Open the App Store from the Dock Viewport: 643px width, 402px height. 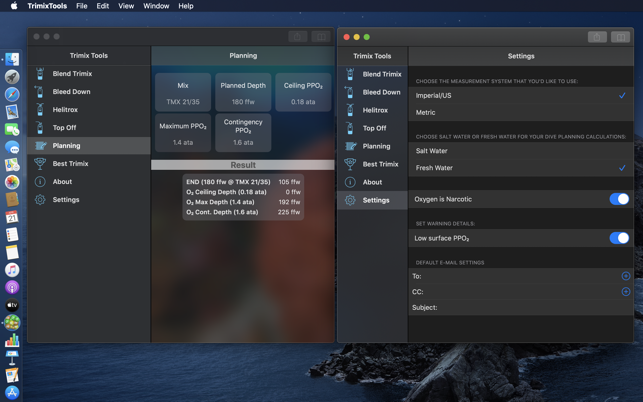12,393
